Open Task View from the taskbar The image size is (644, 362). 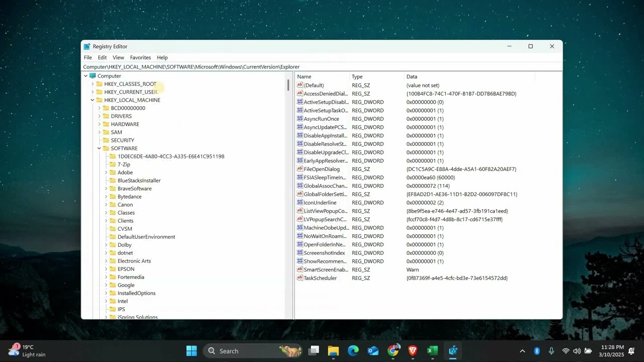[314, 351]
